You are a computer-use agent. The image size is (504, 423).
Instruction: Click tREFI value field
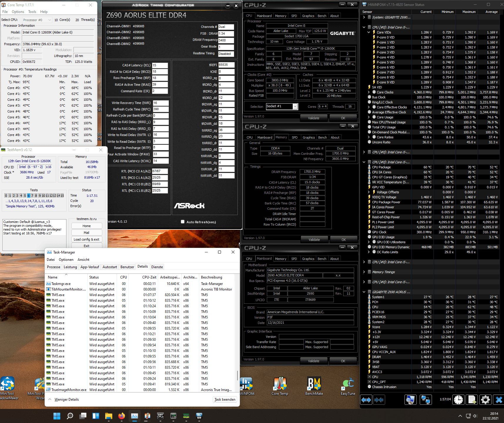(x=226, y=65)
